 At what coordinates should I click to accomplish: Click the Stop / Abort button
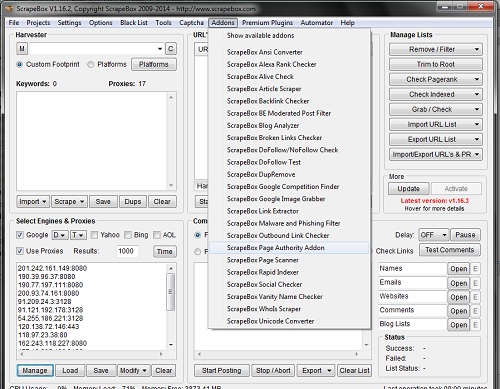[x=273, y=371]
